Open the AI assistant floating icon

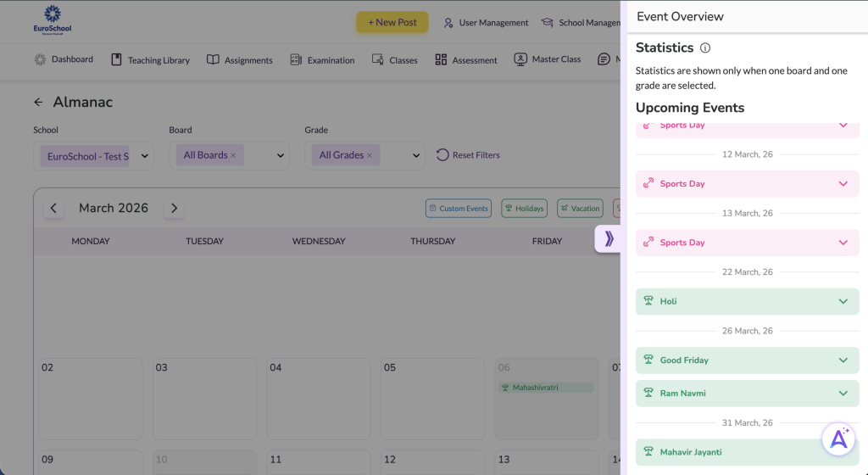pyautogui.click(x=838, y=439)
